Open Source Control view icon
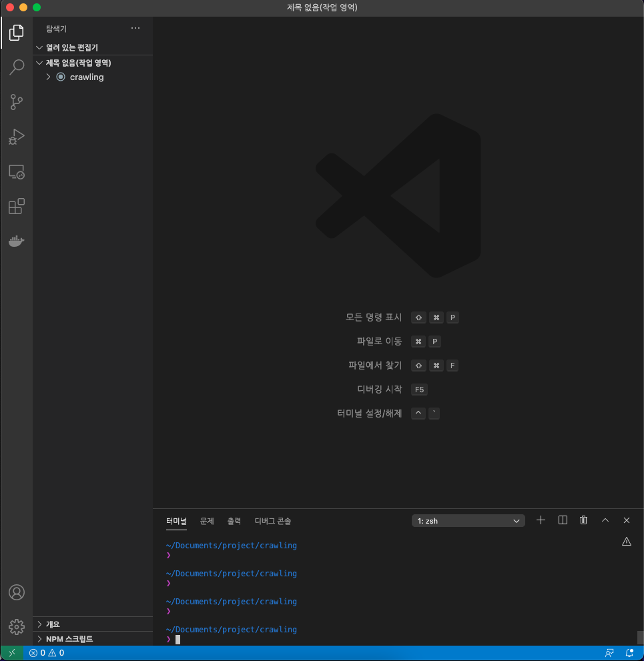Screen dimensions: 644x661 (17, 102)
